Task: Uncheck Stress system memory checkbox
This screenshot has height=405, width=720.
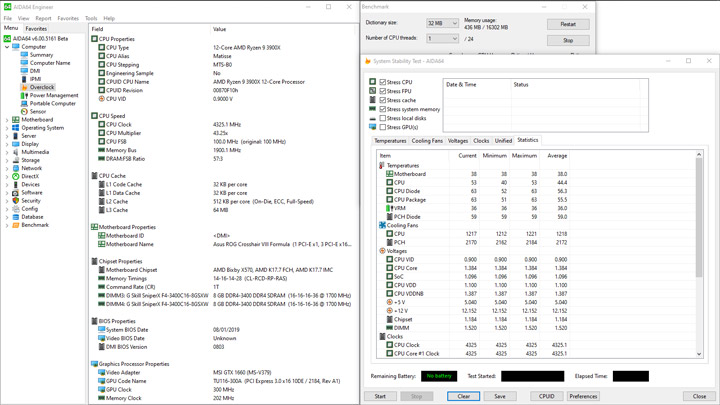Action: click(382, 109)
